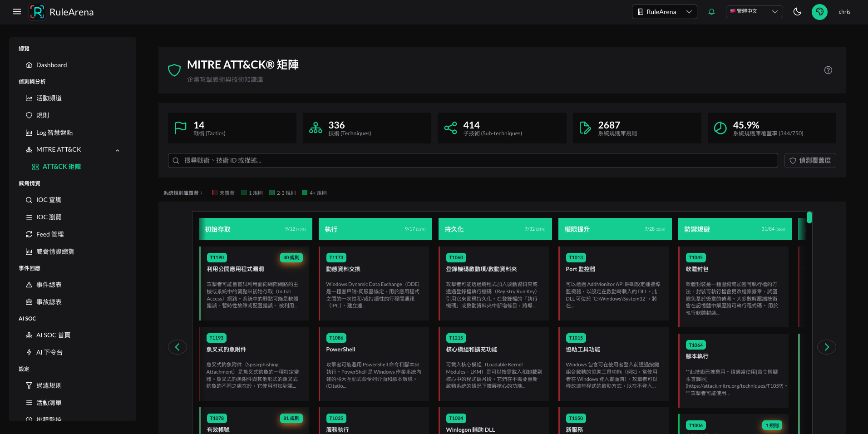Click the 81 規則 badge on T1078
This screenshot has width=868, height=434.
291,418
